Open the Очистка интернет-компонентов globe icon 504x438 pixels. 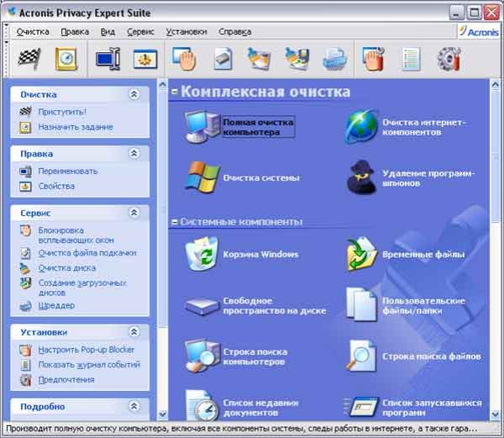tap(361, 127)
